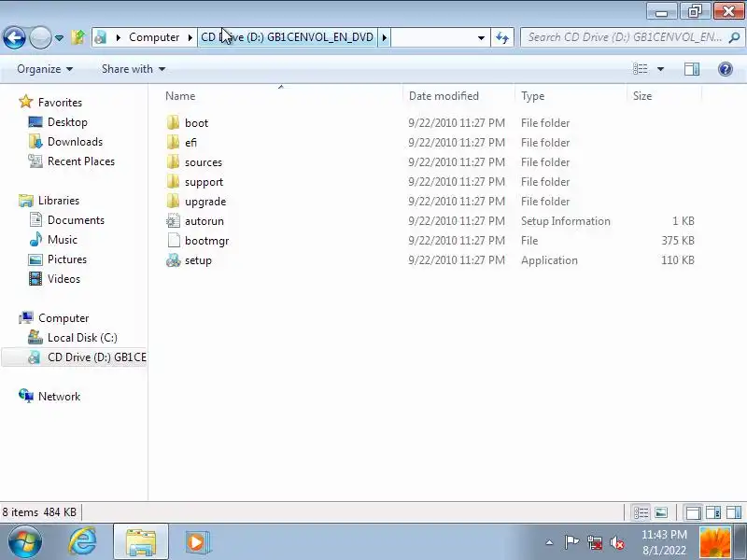Select Computer in the address breadcrumb
The image size is (747, 560).
coord(154,37)
